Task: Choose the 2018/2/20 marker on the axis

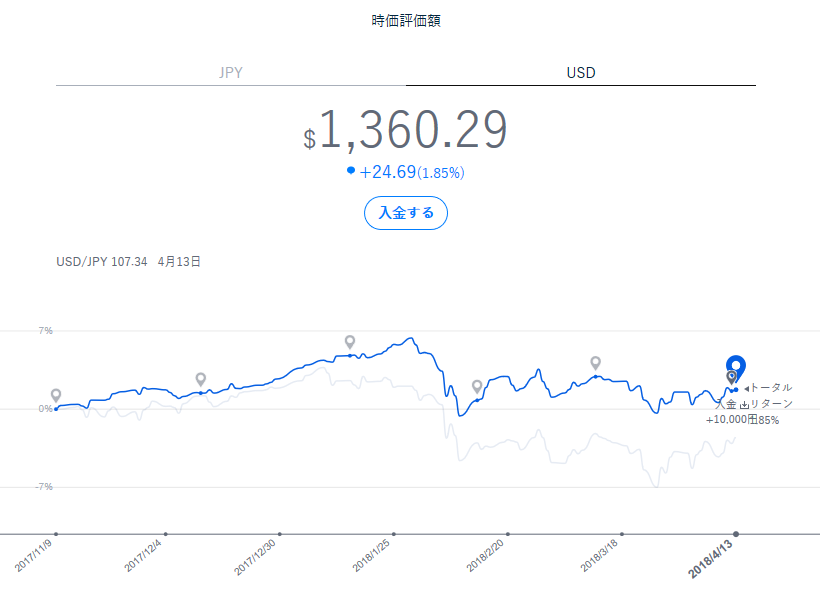Action: click(508, 534)
